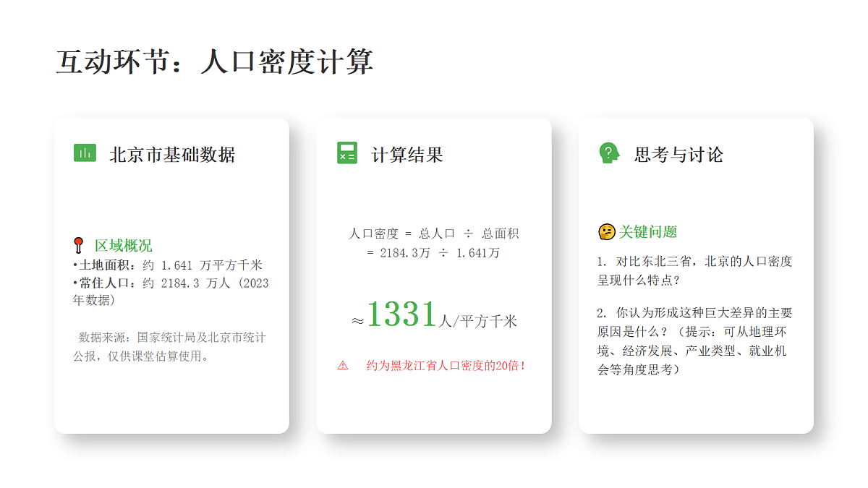Select the heading 思考与讨论
Screen dimensions: 868x488
pyautogui.click(x=678, y=155)
